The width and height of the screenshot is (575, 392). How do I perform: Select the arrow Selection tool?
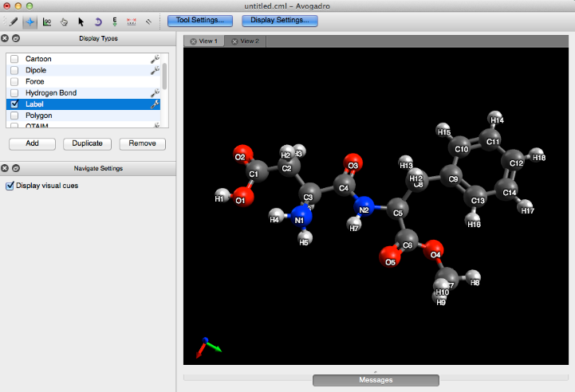point(81,22)
